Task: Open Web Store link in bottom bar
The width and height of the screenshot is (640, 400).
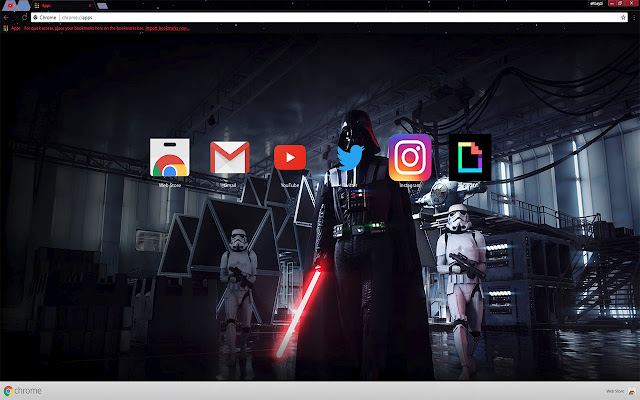Action: point(620,391)
